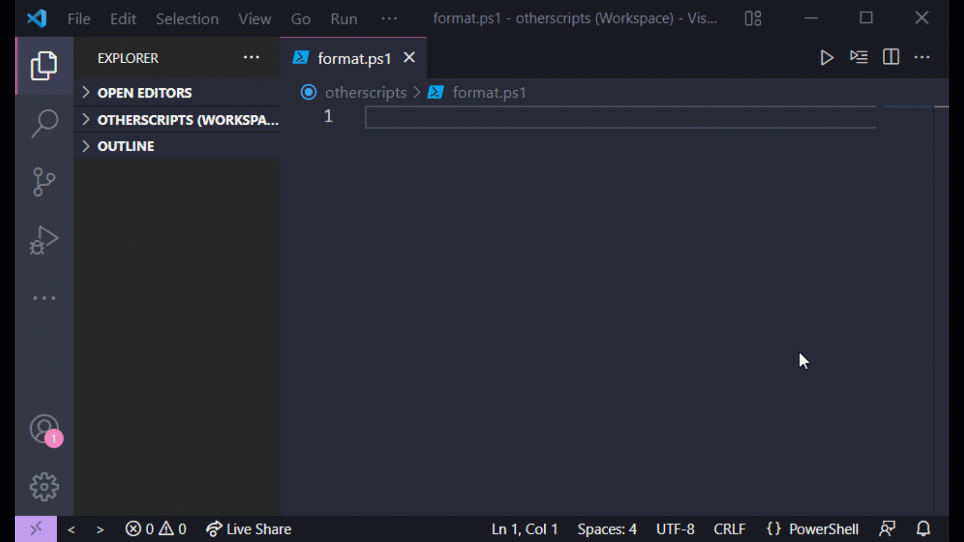Select the format.ps1 editor tab
The image size is (964, 542).
tap(353, 59)
